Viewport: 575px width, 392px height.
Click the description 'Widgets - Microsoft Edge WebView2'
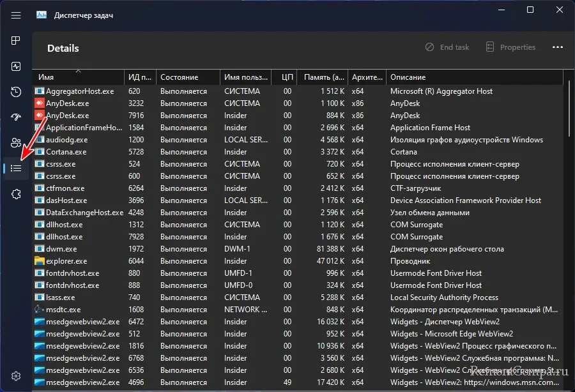coord(452,334)
